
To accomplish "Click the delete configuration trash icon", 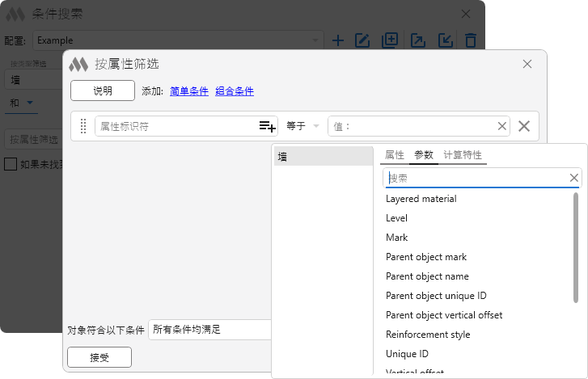I will pyautogui.click(x=471, y=40).
